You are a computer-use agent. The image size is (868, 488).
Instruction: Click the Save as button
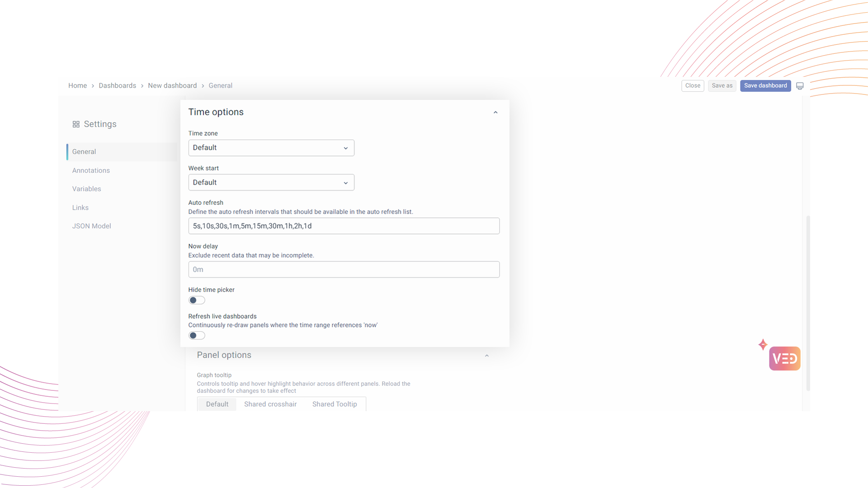click(x=722, y=86)
